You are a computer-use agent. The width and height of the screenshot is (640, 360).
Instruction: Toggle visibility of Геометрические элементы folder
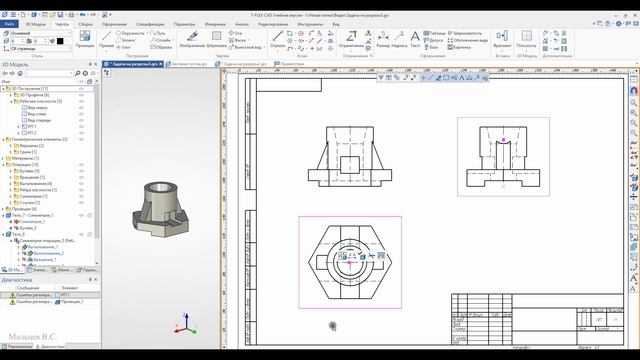click(81, 139)
